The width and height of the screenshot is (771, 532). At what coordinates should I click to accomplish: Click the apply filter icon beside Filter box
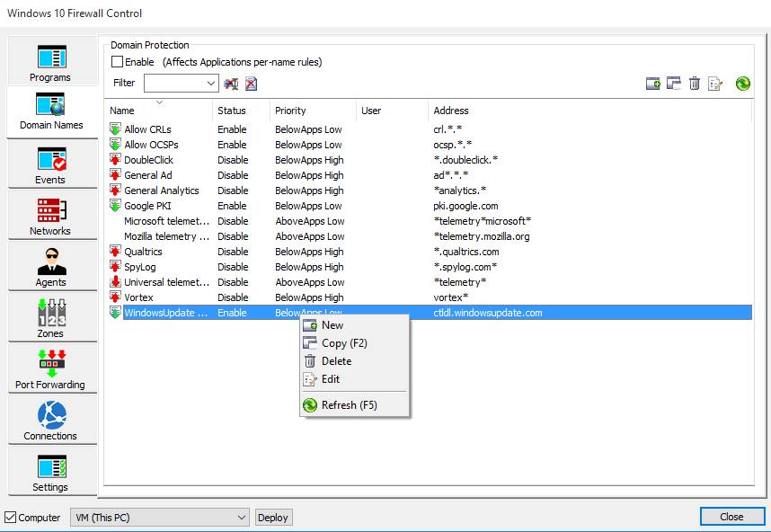(231, 84)
